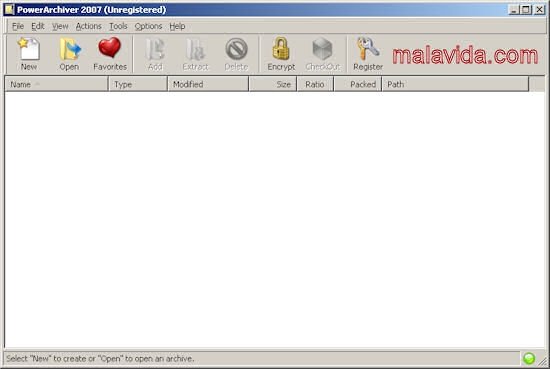Viewport: 550px width, 369px height.
Task: Sort by the Path column header
Action: tap(455, 84)
